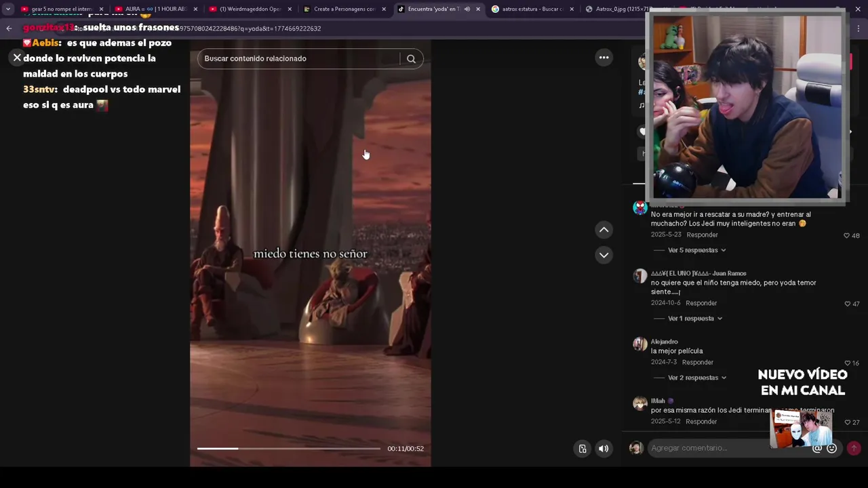Open the search magnifier in related content bar
The width and height of the screenshot is (868, 488).
click(411, 58)
